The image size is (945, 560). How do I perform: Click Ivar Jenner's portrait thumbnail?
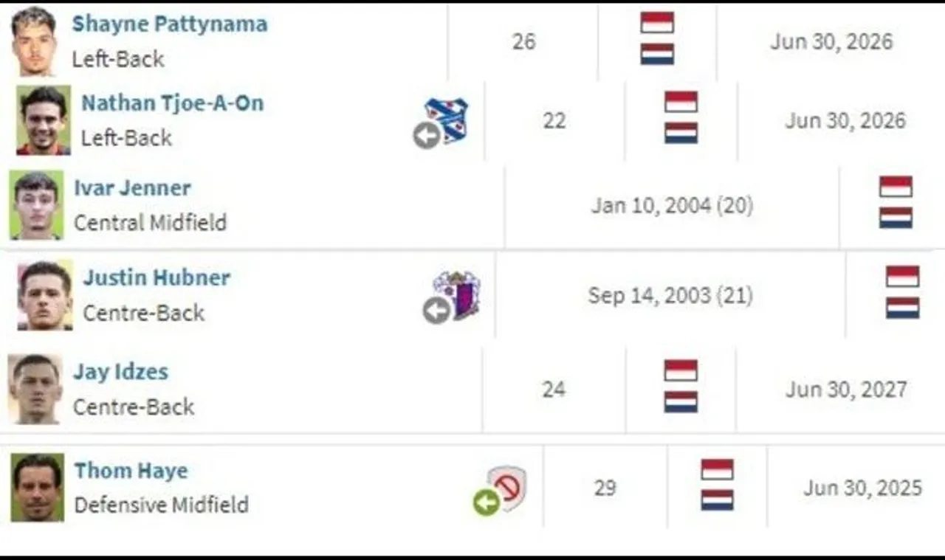[x=37, y=205]
